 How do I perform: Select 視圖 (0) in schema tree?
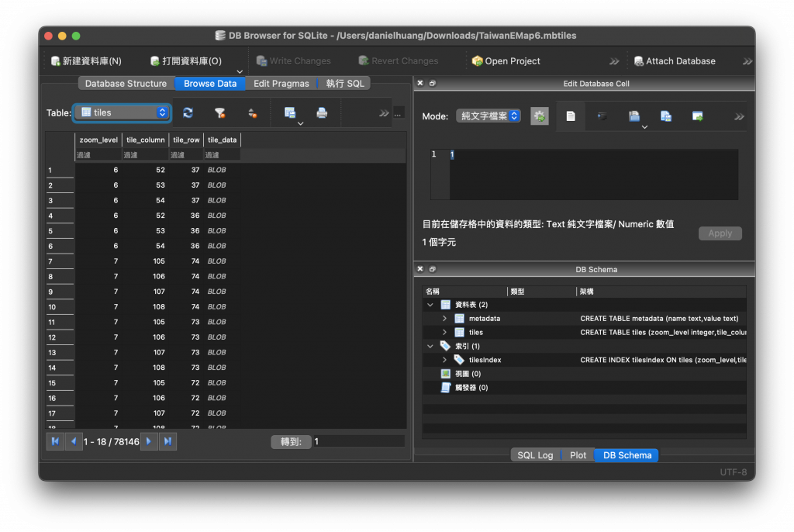point(468,374)
